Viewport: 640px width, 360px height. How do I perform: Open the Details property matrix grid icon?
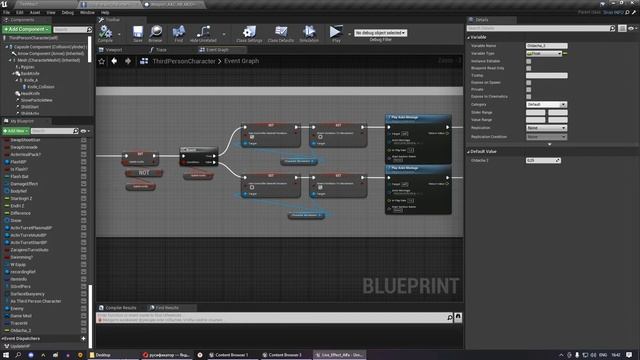622,29
